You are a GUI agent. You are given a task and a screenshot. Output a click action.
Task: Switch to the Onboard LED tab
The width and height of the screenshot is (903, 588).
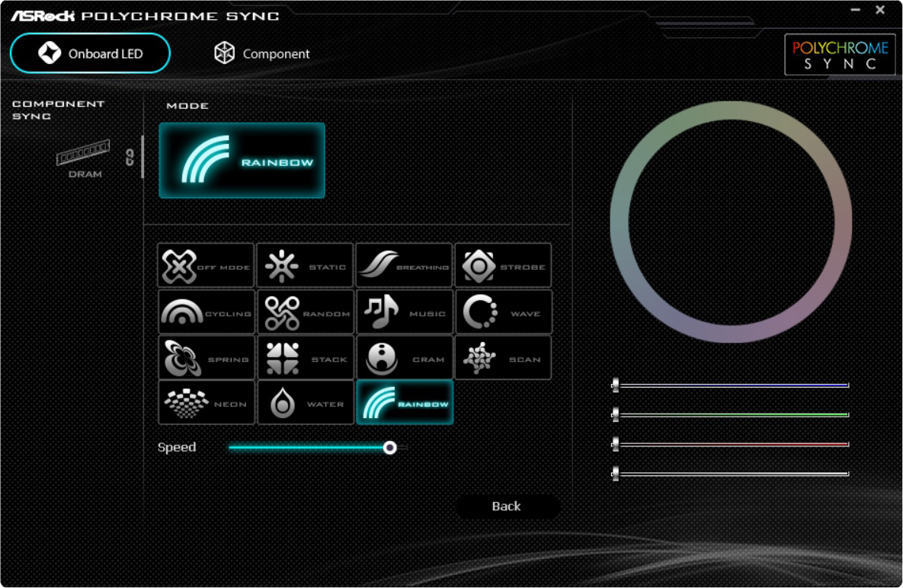click(x=91, y=53)
